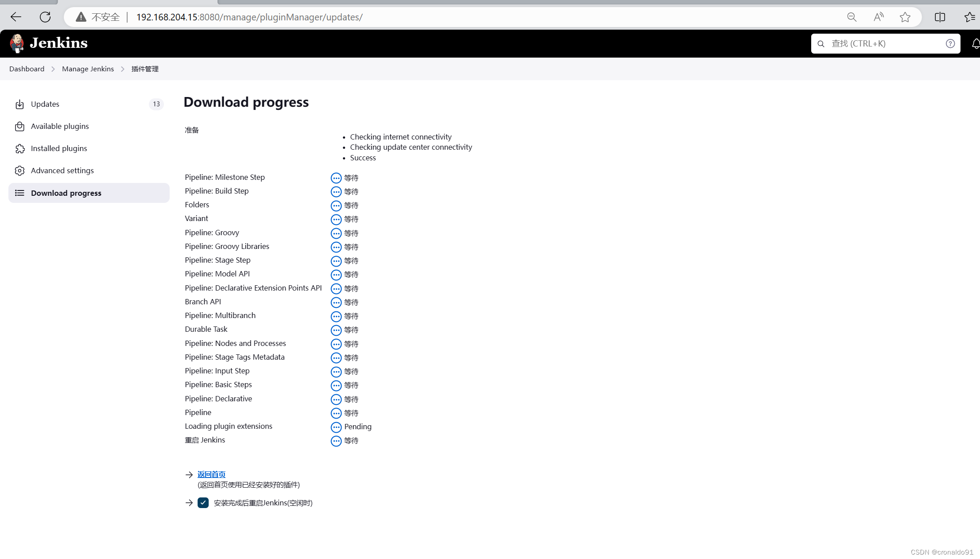
Task: Click the Variant plugin name
Action: click(x=196, y=218)
